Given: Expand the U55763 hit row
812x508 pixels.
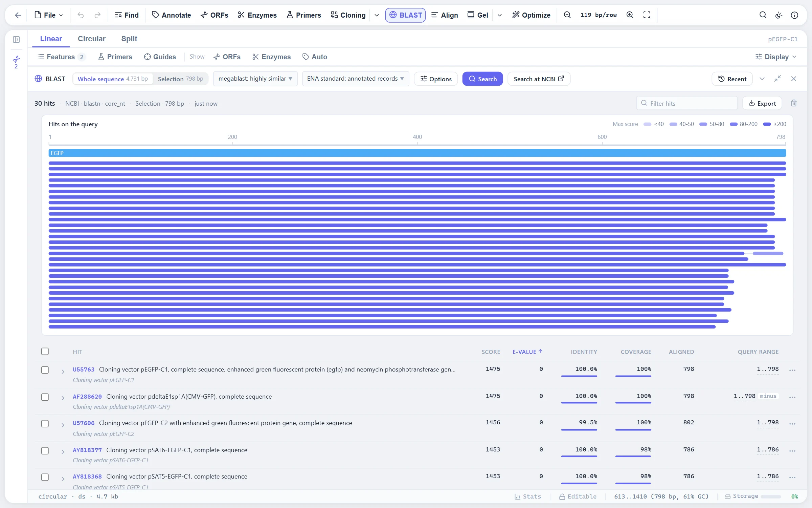Looking at the screenshot, I should [63, 372].
